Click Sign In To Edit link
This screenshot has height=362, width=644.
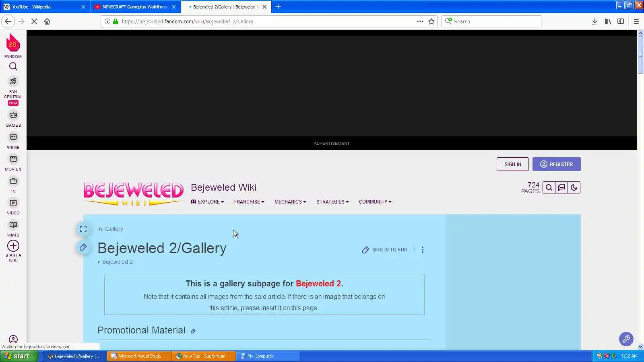coord(385,250)
